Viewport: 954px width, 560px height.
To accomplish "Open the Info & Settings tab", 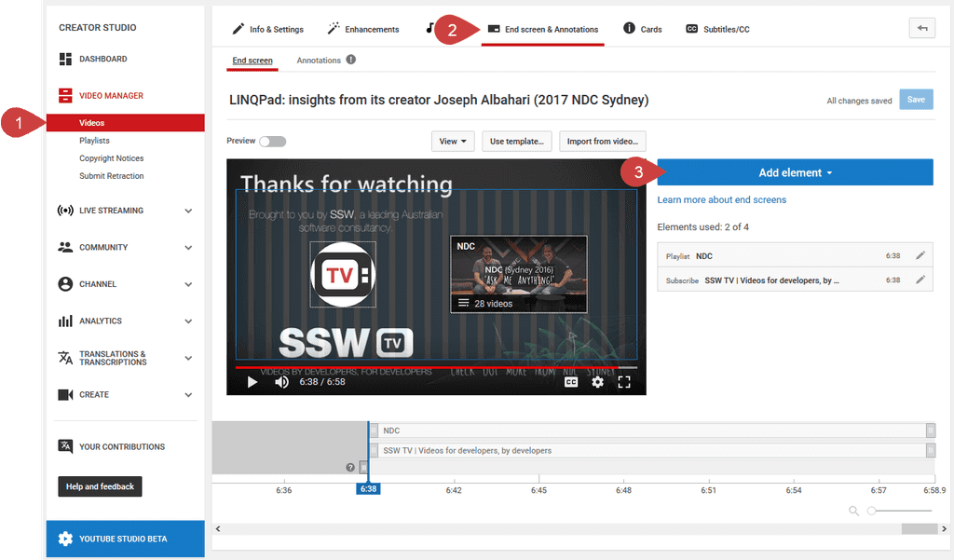I will point(267,29).
